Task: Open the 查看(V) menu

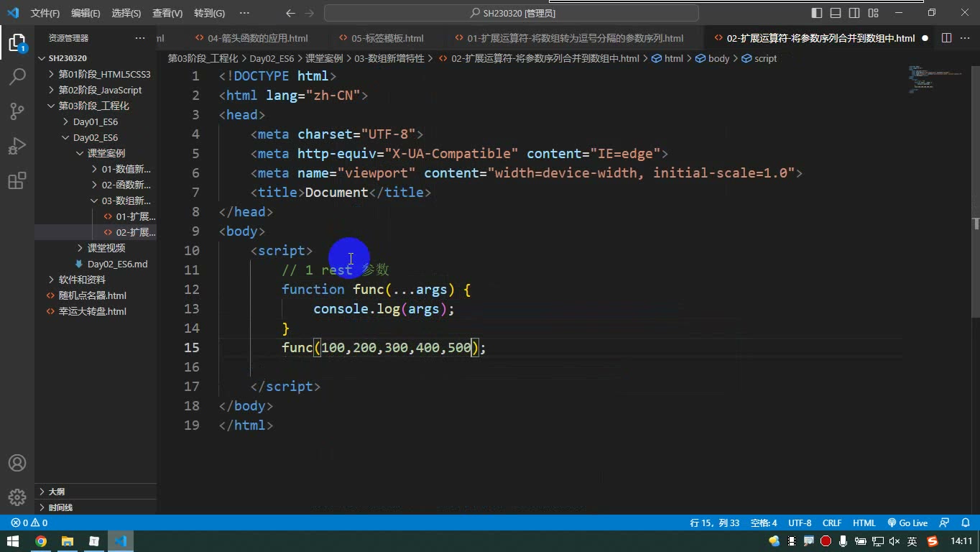Action: point(167,13)
